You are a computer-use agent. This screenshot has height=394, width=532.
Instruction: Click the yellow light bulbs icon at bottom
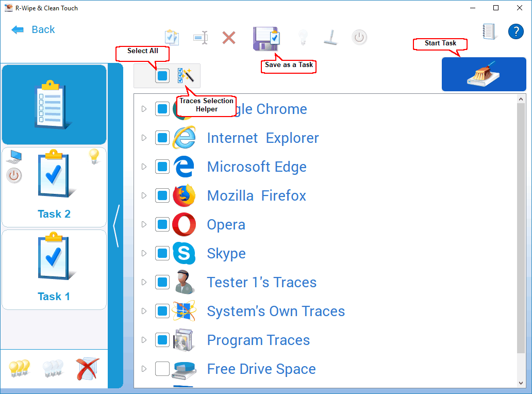(20, 368)
